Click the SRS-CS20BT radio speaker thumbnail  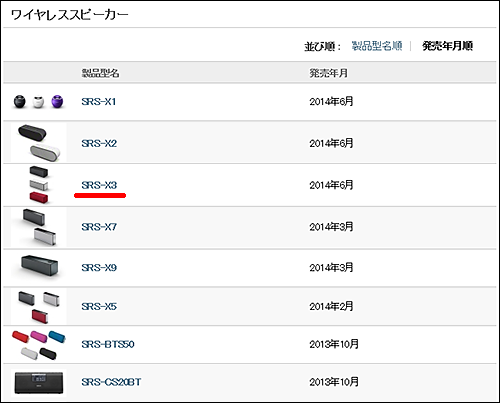39,383
